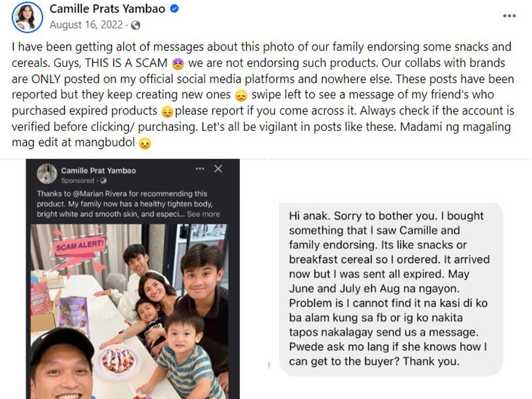
Task: Click the globe icon next to Sponsored
Action: point(103,181)
